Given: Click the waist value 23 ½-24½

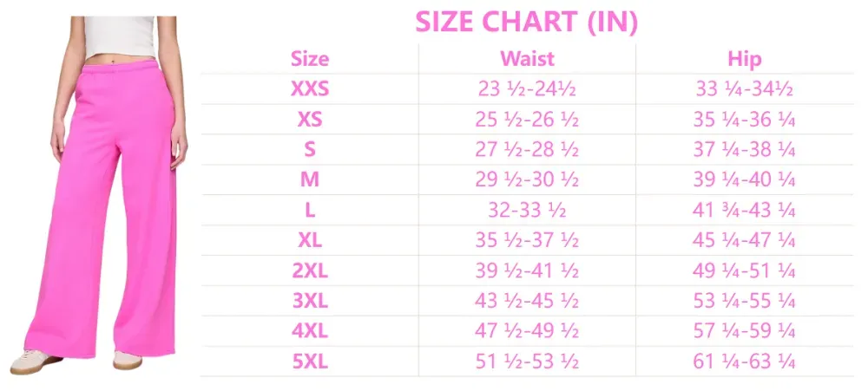Looking at the screenshot, I should 527,89.
